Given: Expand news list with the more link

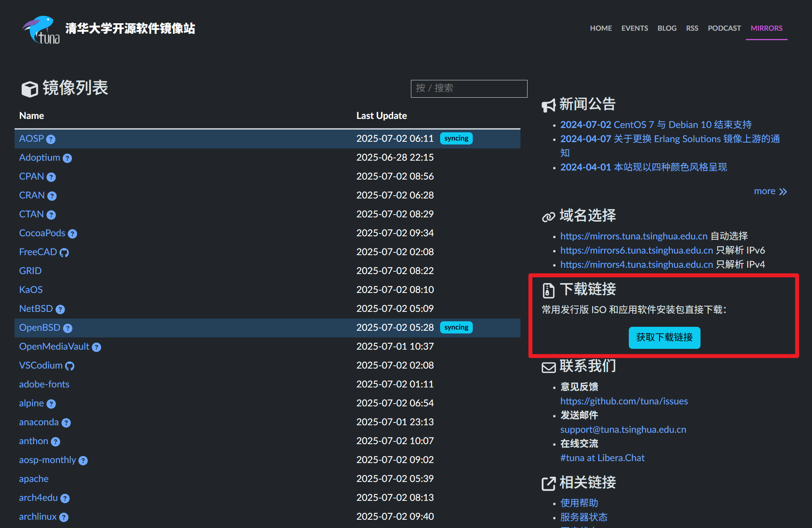Looking at the screenshot, I should coord(770,191).
